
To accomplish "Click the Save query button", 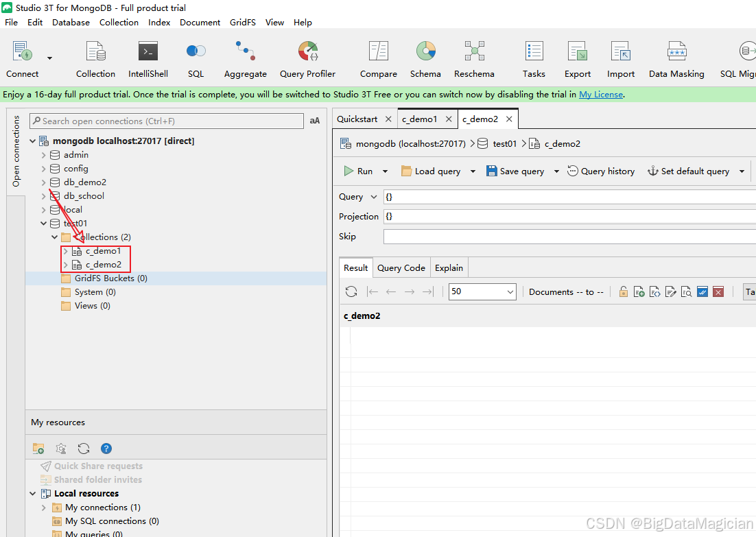I will 515,171.
